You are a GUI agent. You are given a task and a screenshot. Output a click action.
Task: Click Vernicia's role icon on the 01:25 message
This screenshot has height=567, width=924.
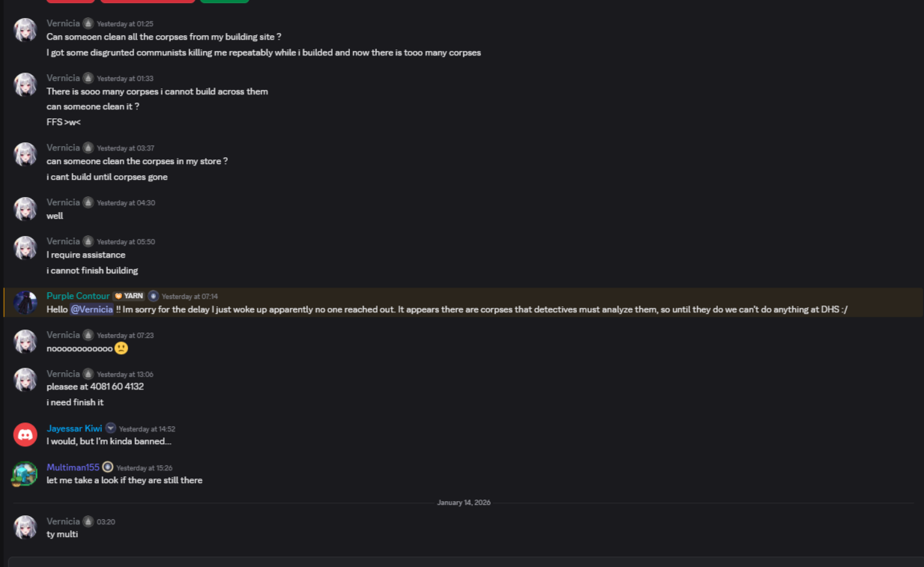point(88,23)
